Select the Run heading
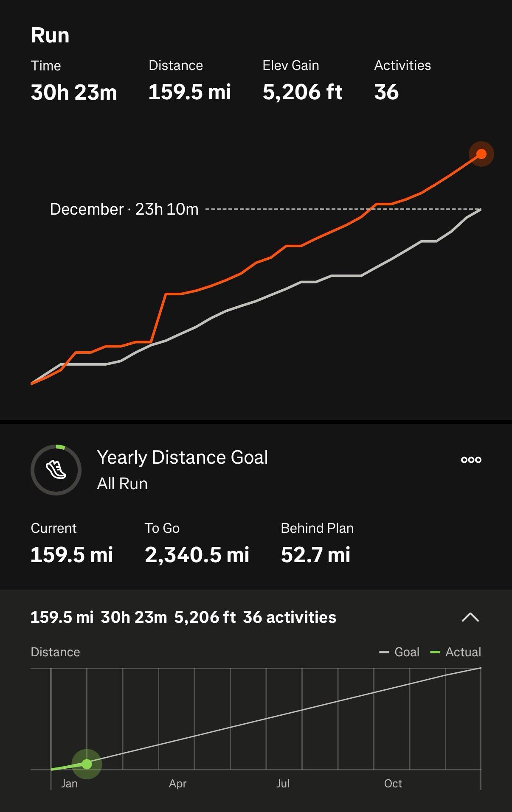 [50, 35]
